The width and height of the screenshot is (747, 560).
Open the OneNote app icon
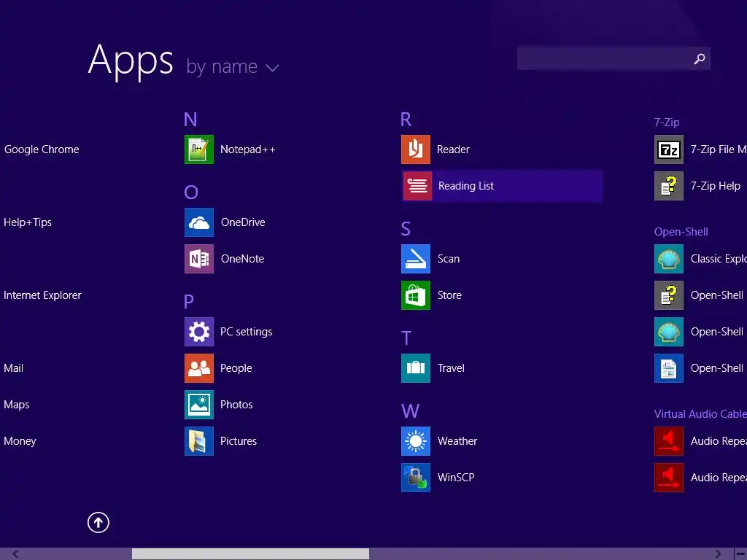199,259
